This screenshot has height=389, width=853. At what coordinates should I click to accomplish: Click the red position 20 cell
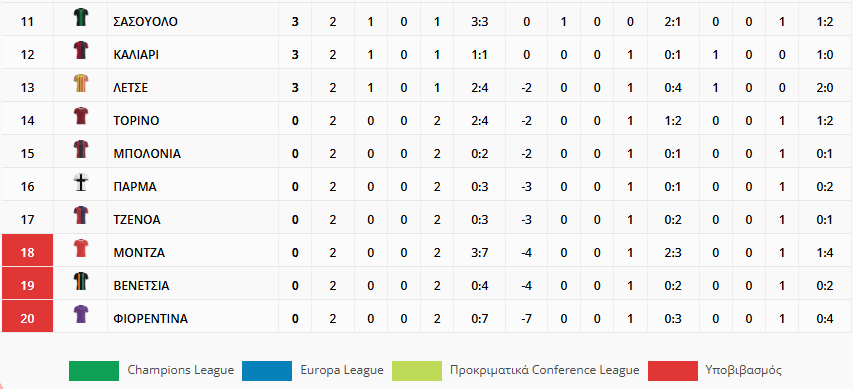coord(27,316)
